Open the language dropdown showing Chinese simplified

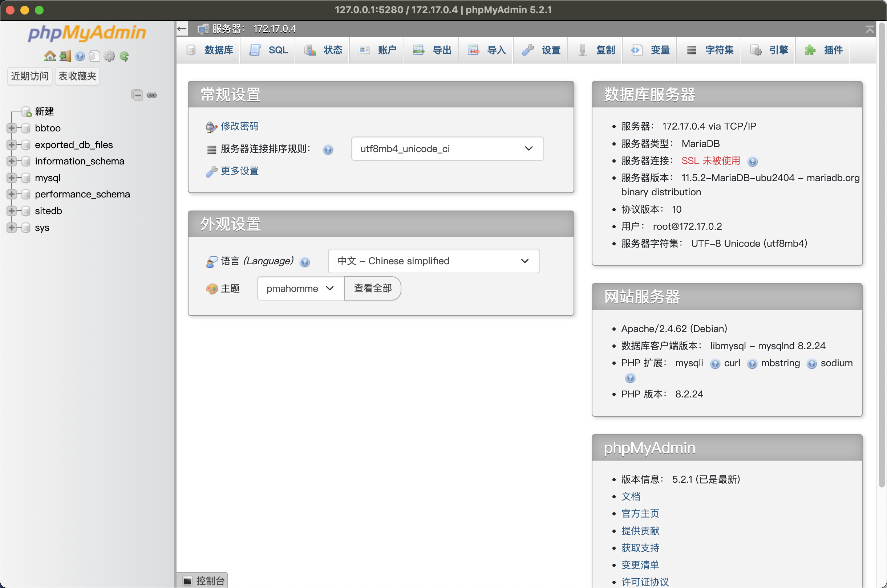click(434, 261)
